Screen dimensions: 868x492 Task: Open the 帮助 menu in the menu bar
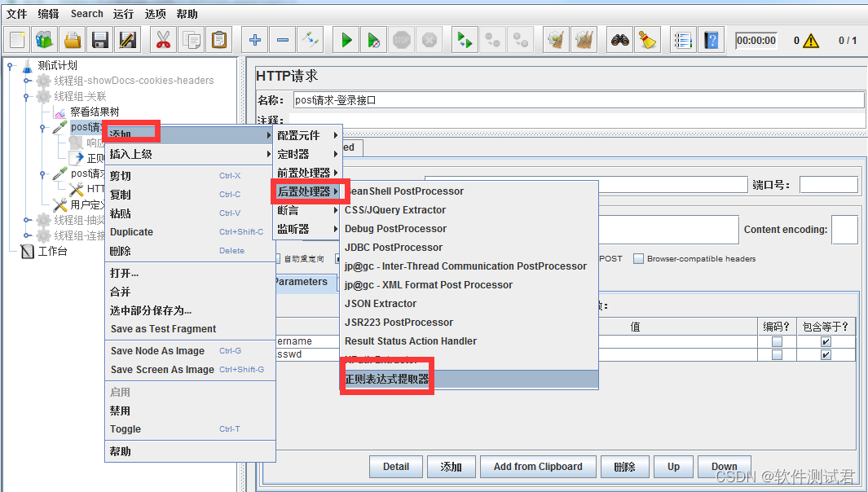[187, 14]
